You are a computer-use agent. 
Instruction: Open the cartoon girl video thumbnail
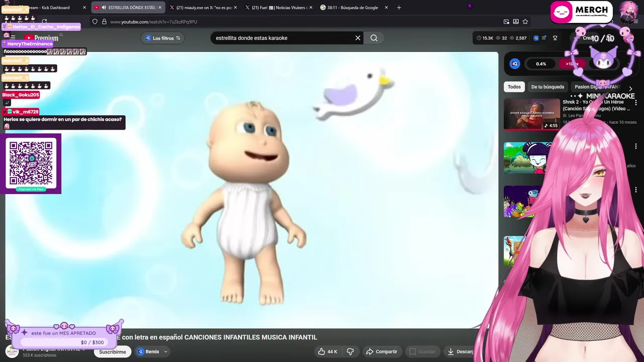click(x=528, y=158)
